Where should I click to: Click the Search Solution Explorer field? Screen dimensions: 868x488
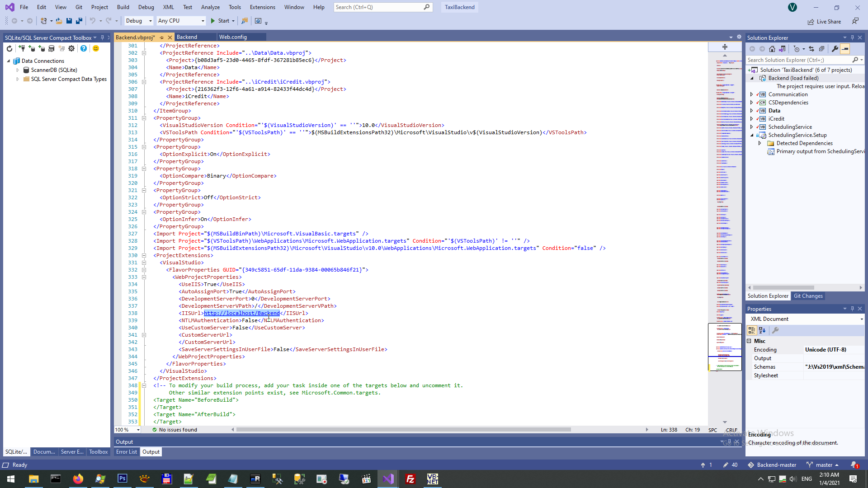point(798,60)
